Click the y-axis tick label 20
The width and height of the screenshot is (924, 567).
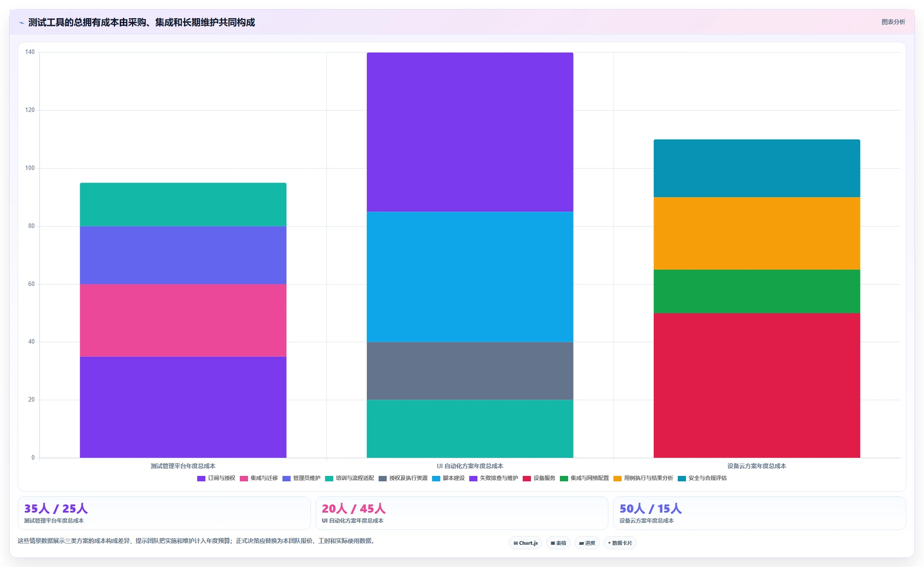[31, 400]
